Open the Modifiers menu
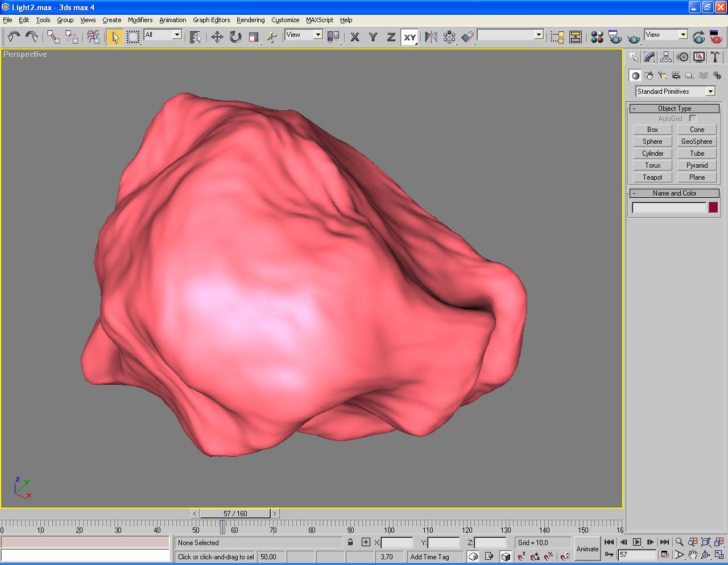728x565 pixels. [140, 20]
